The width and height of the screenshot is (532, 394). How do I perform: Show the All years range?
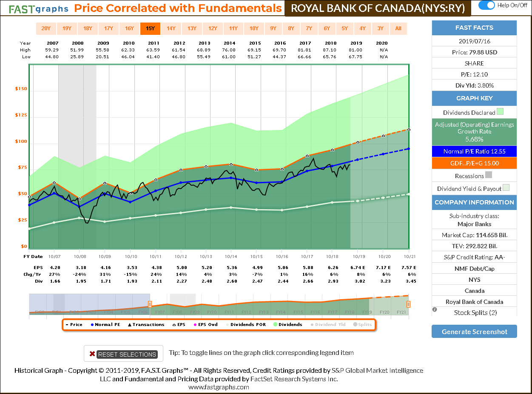click(398, 28)
